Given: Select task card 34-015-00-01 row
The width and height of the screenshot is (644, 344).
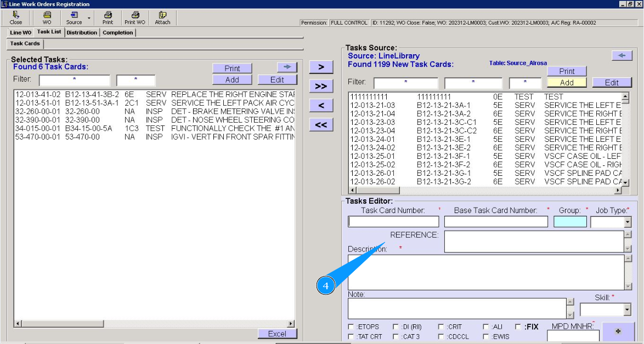Looking at the screenshot, I should click(x=155, y=128).
